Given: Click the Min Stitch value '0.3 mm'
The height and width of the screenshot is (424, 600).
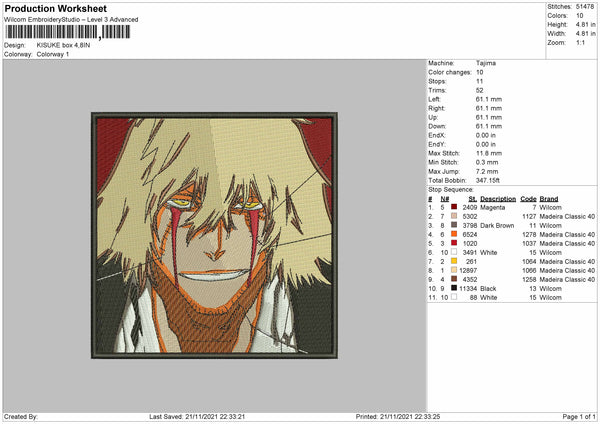Looking at the screenshot, I should tap(487, 162).
